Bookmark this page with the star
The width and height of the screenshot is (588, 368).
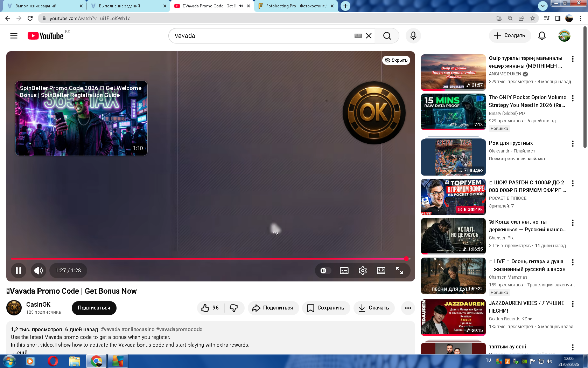(533, 18)
